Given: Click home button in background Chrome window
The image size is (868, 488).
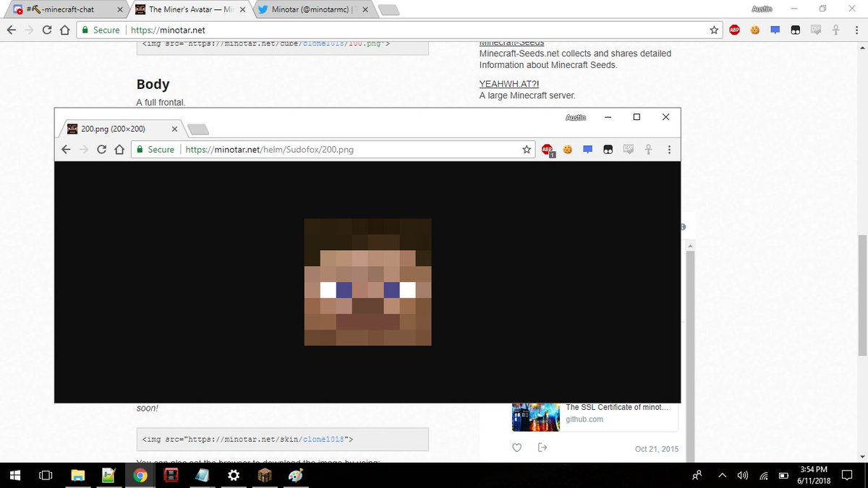Looking at the screenshot, I should click(x=65, y=30).
